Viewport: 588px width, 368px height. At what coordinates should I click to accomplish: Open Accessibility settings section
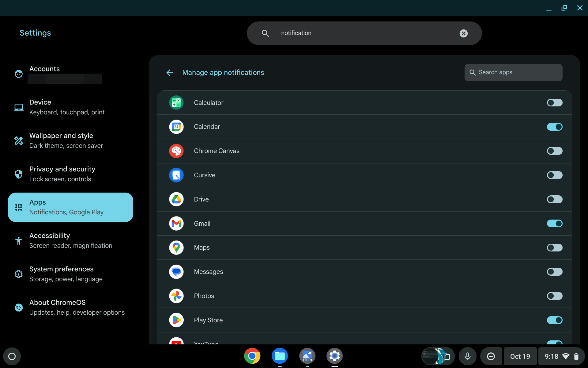click(70, 240)
